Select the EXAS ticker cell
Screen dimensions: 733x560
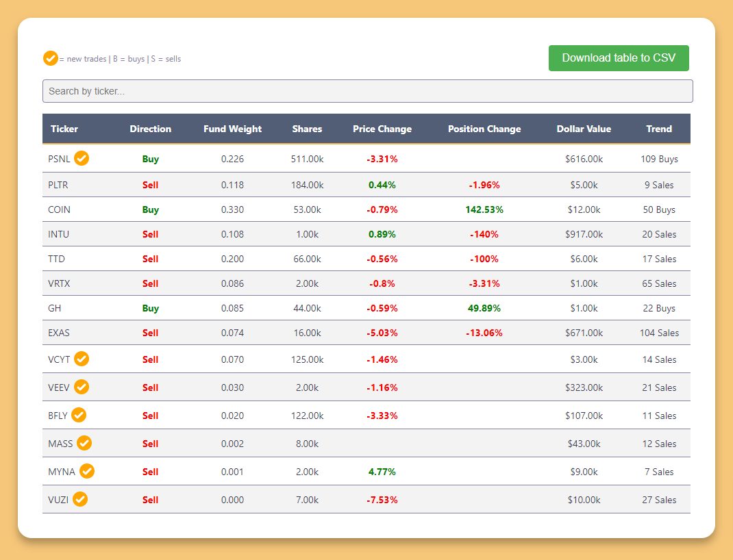pyautogui.click(x=58, y=333)
